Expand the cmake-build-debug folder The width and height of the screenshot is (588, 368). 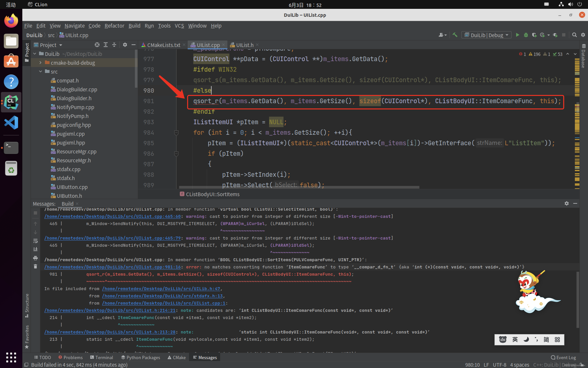[40, 63]
